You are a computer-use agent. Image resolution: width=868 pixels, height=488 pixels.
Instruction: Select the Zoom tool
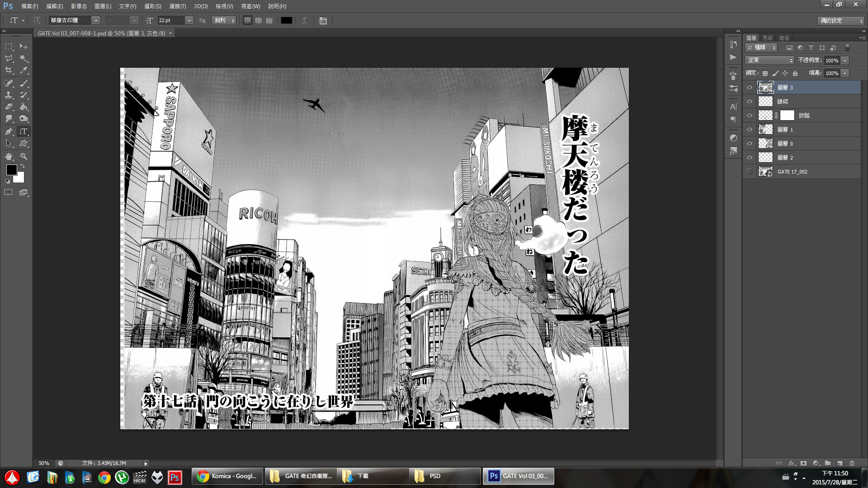[24, 156]
